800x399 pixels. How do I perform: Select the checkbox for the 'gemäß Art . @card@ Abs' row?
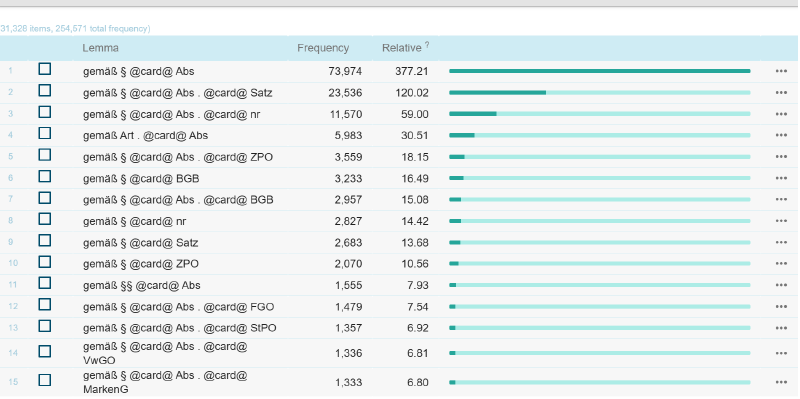[45, 133]
